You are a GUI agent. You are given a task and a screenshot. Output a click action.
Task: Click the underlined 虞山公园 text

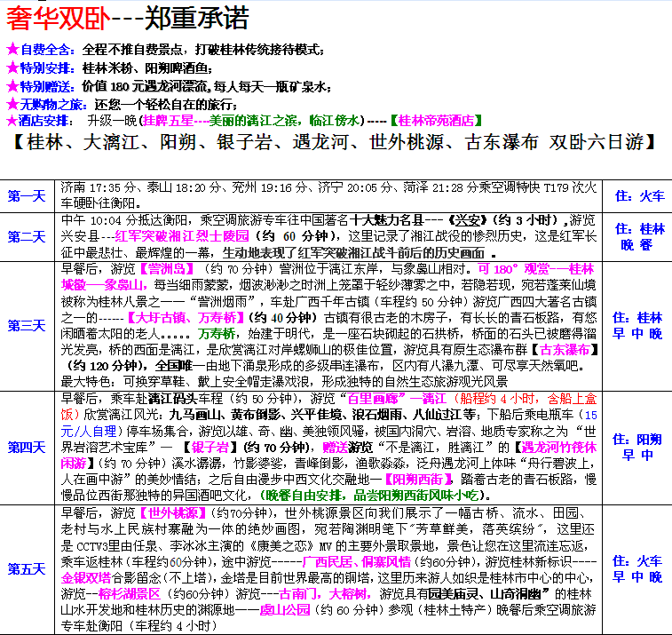[285, 611]
